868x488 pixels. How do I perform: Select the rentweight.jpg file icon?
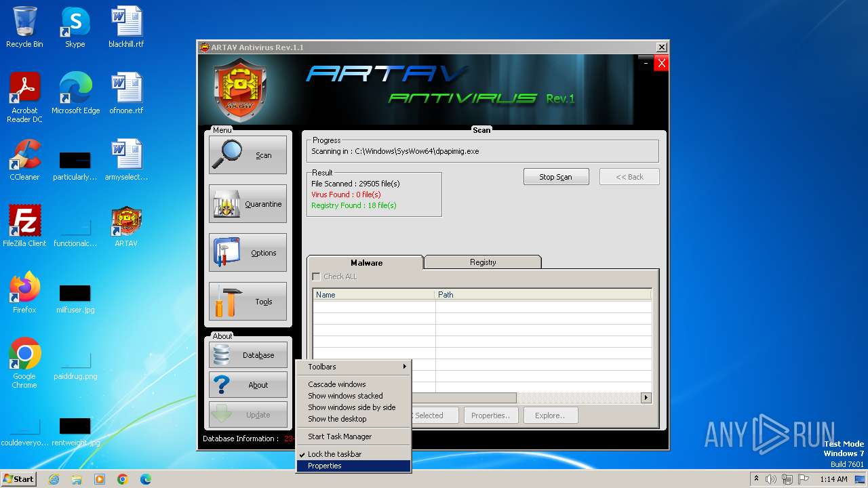(x=75, y=432)
